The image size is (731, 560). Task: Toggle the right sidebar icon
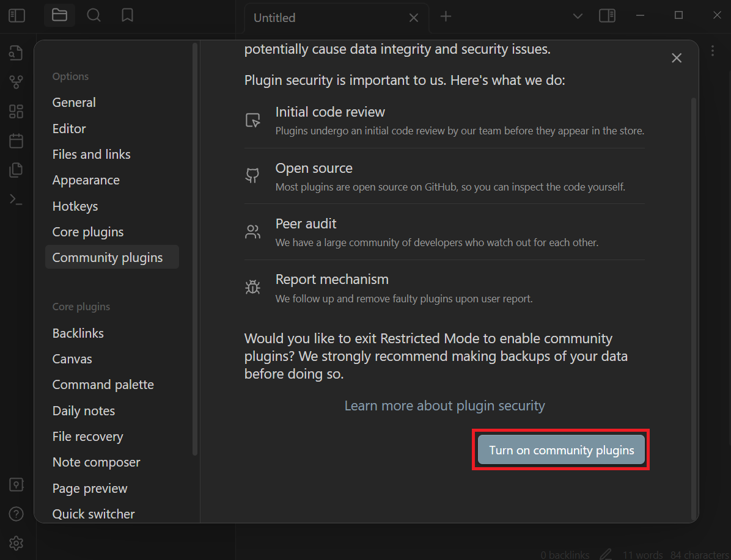[607, 16]
